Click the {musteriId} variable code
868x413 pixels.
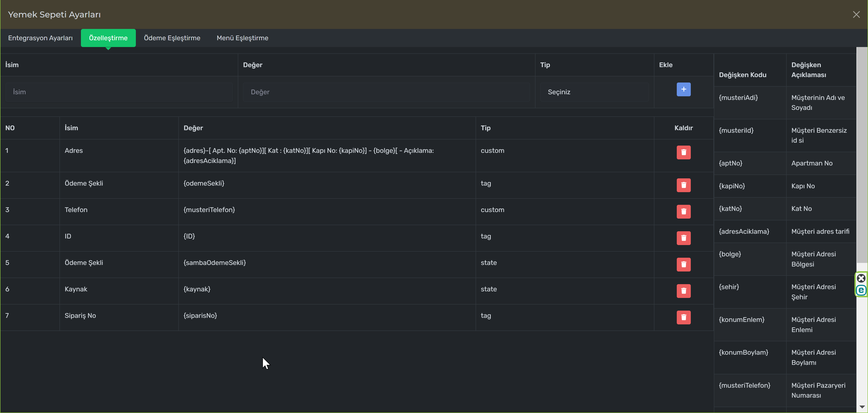tap(736, 130)
